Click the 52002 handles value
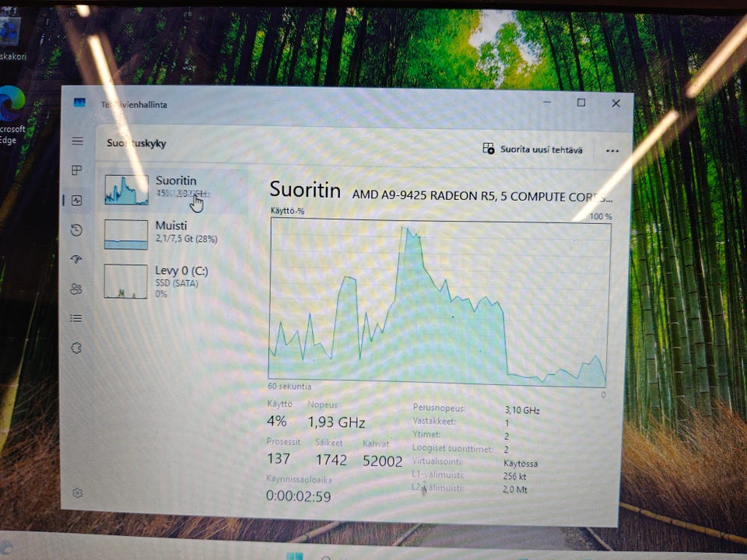The width and height of the screenshot is (747, 560). (x=382, y=460)
